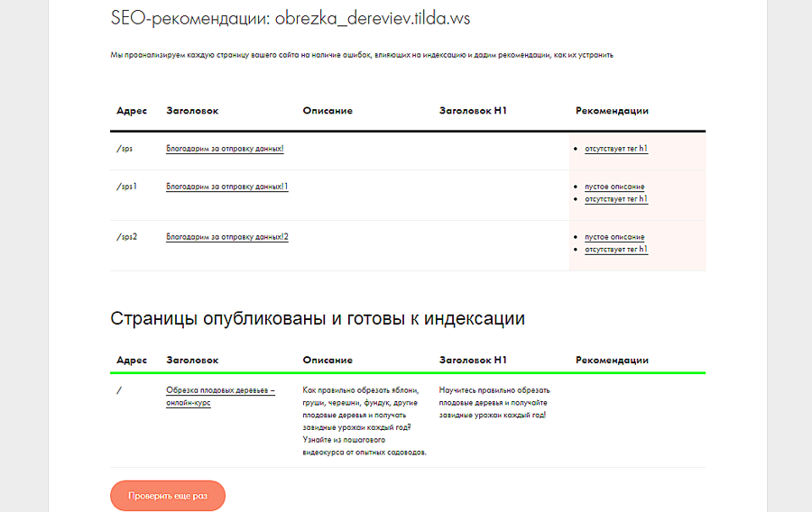Open the first "Благодарим за отправку данных!" link
Screen dimensions: 812x512
(x=225, y=148)
